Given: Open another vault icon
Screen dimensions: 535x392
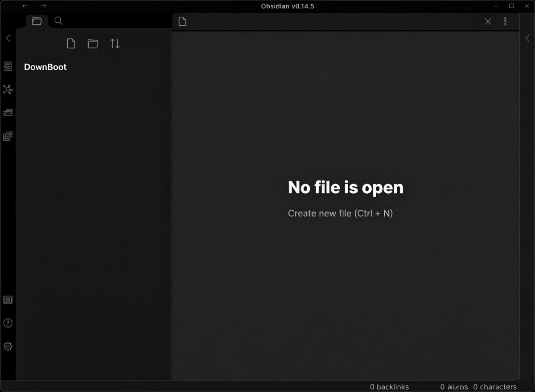Looking at the screenshot, I should click(x=8, y=300).
